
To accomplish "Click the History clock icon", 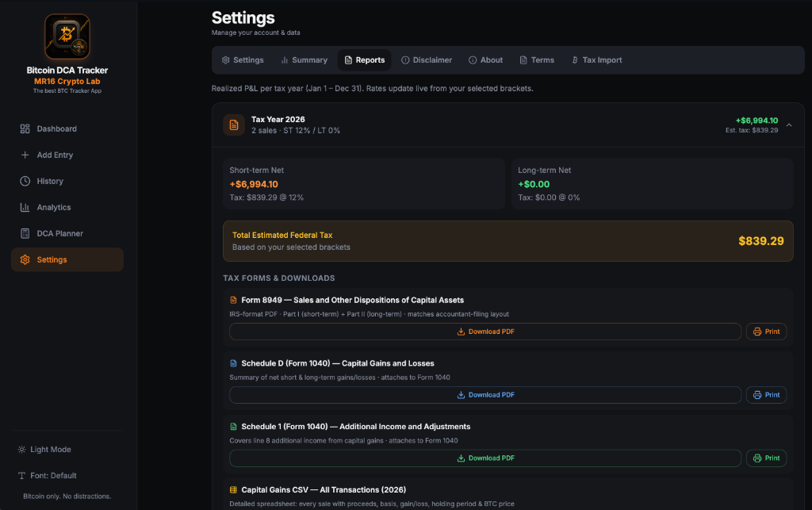I will pyautogui.click(x=25, y=181).
